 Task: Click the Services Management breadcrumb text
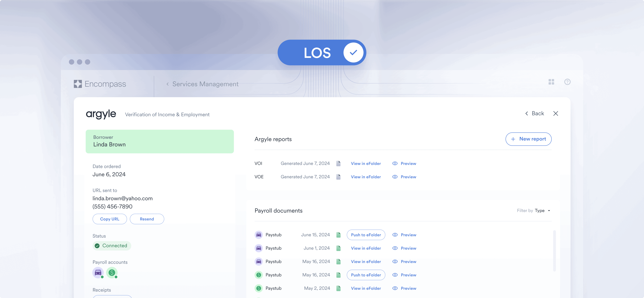[x=205, y=84]
